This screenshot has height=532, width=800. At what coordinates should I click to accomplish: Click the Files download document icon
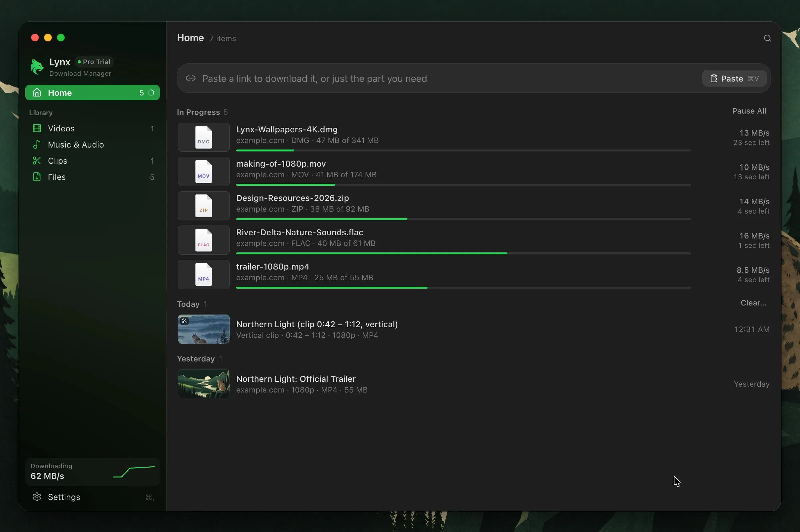[37, 177]
